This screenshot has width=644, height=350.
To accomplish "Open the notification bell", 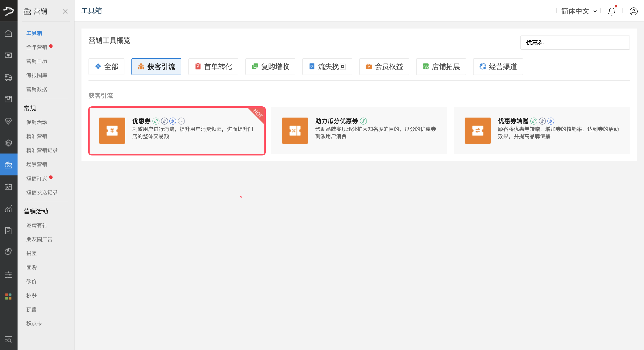I will click(x=612, y=12).
